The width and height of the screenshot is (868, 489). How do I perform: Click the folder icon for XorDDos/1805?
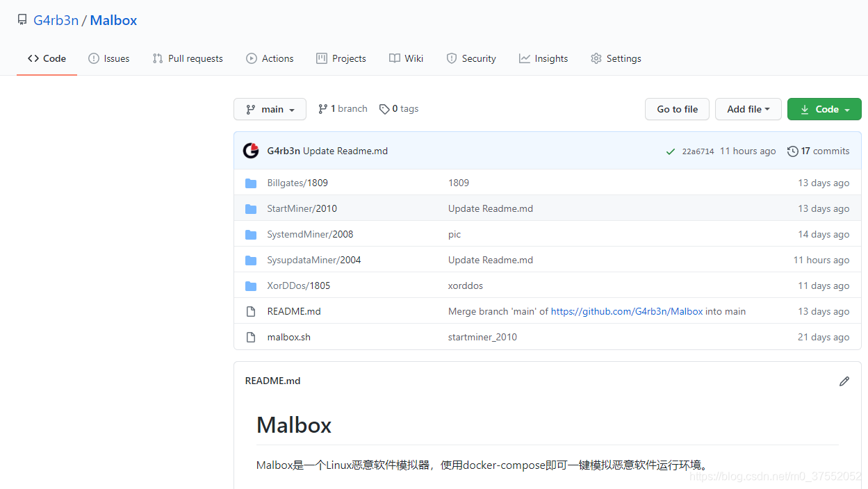(x=251, y=286)
